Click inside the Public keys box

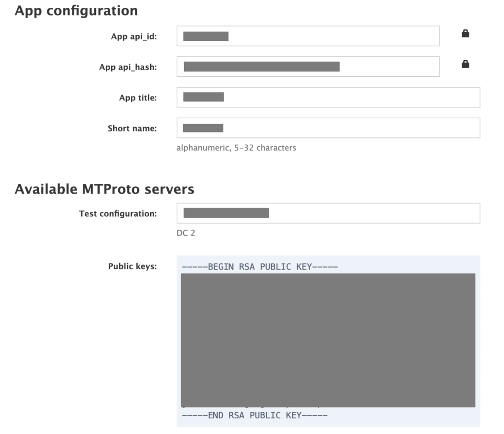point(328,340)
